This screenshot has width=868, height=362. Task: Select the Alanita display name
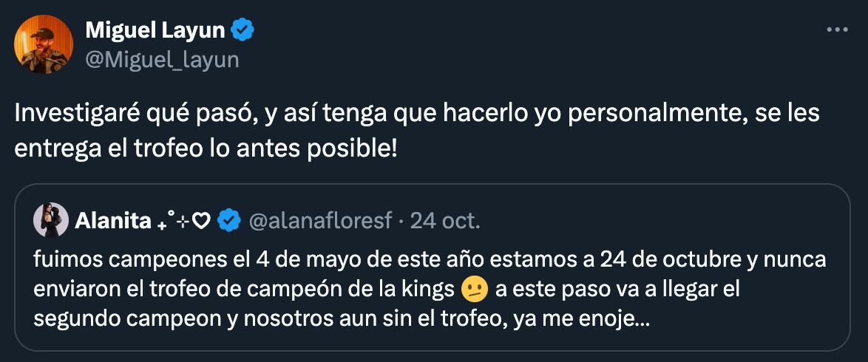[112, 220]
